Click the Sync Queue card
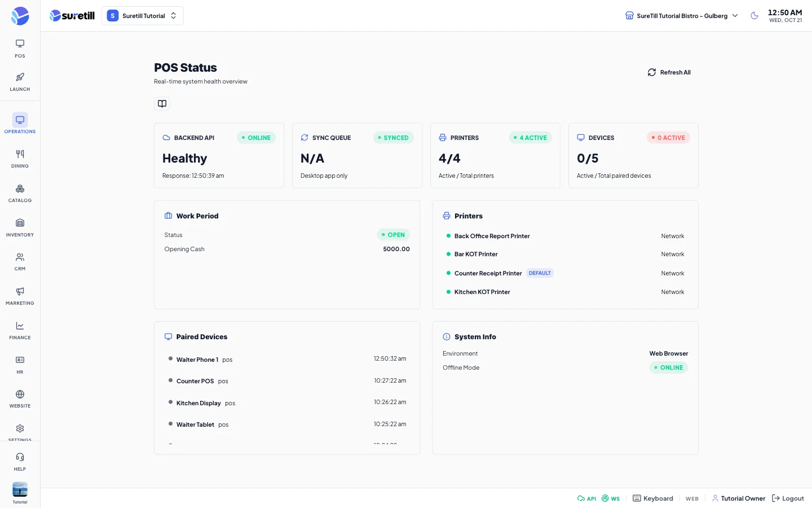The width and height of the screenshot is (812, 508). (357, 156)
